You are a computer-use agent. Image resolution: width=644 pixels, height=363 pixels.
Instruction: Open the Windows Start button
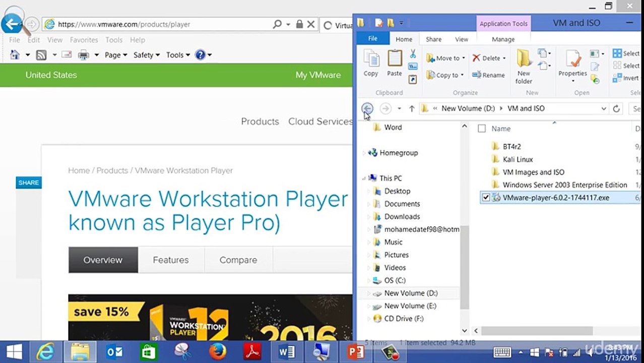pyautogui.click(x=14, y=351)
